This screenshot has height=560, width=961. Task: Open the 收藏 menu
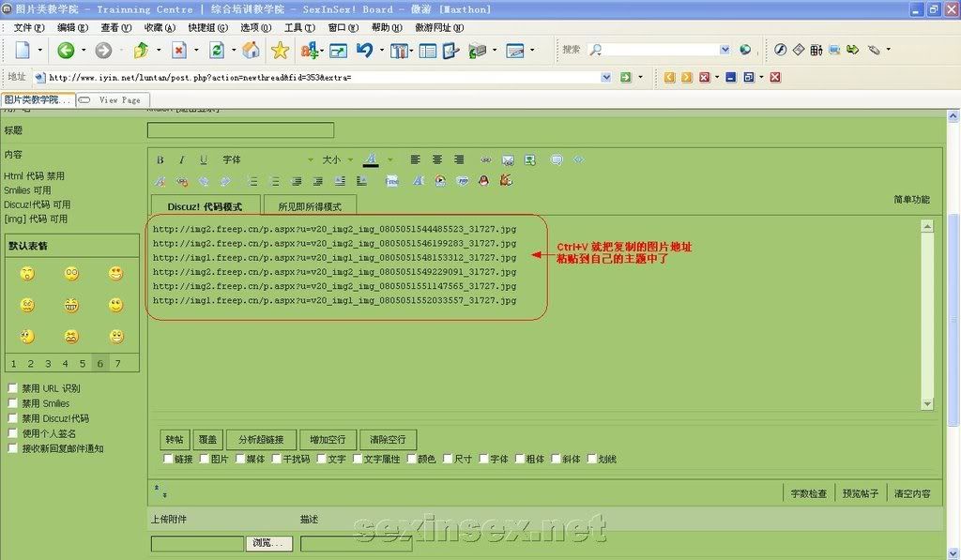tap(160, 27)
